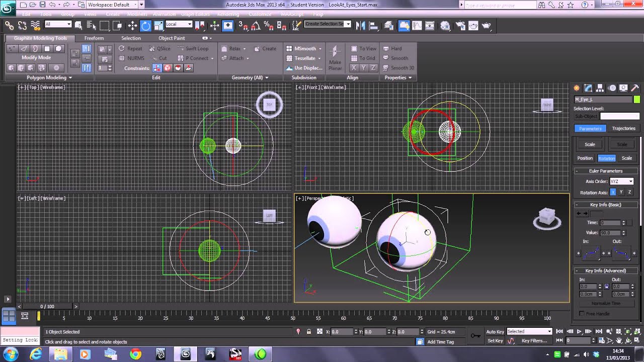
Task: Open the Hierarchy command panel tab
Action: click(600, 88)
